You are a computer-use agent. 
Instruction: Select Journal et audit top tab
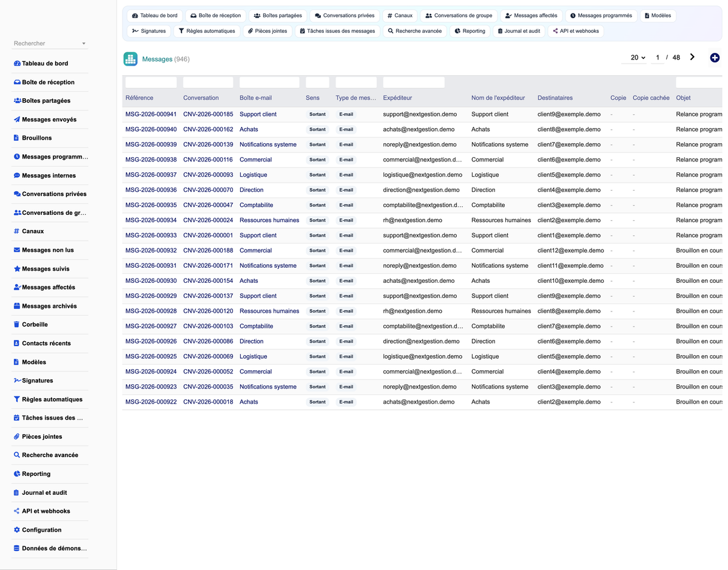519,31
